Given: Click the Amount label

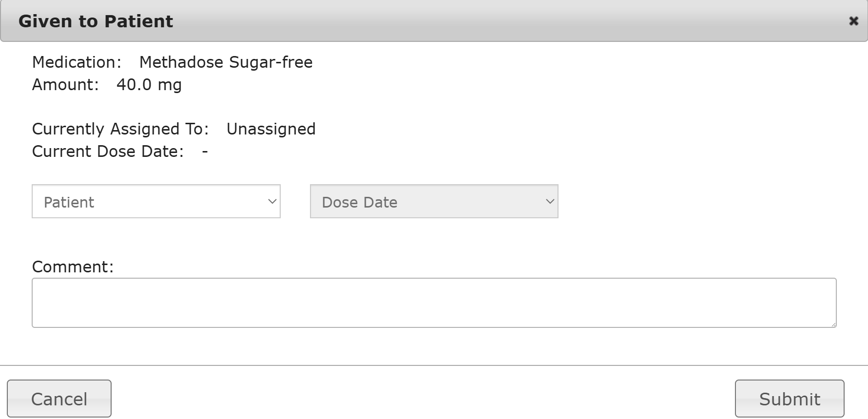Looking at the screenshot, I should 65,85.
